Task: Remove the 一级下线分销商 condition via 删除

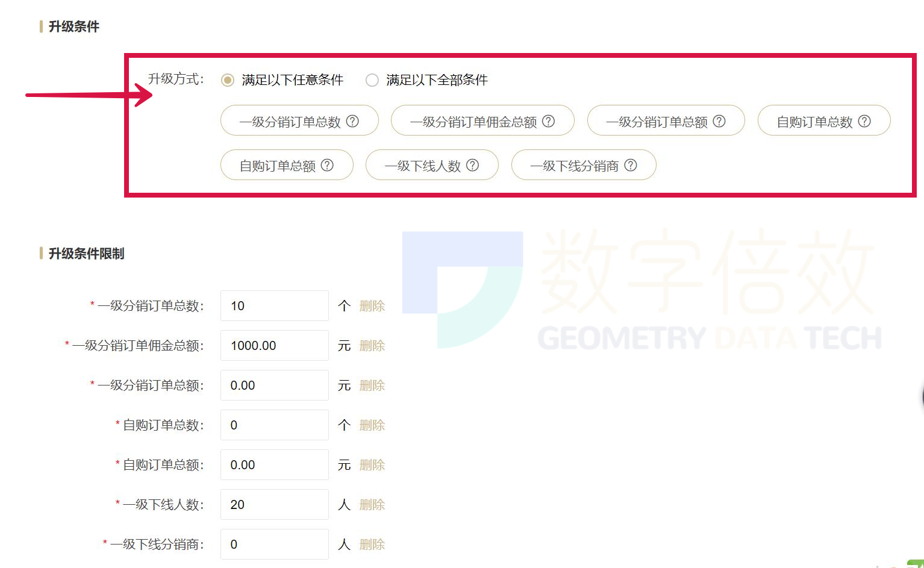Action: 372,544
